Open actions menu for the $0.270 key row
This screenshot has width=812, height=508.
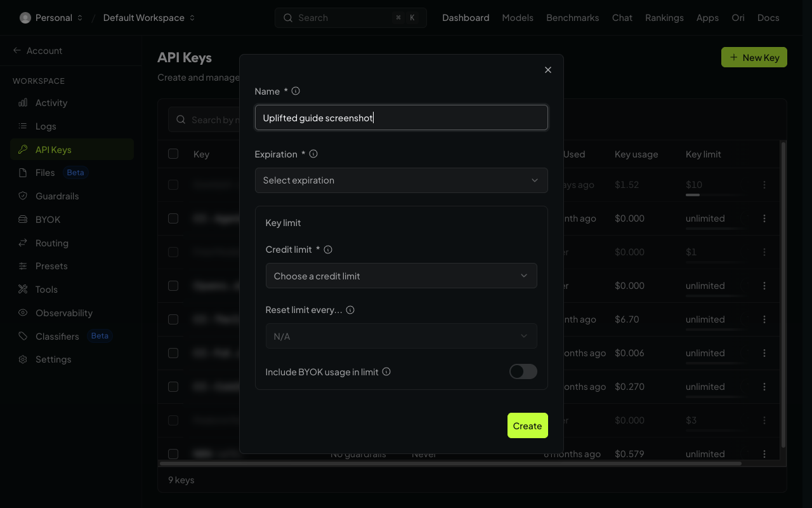(764, 387)
